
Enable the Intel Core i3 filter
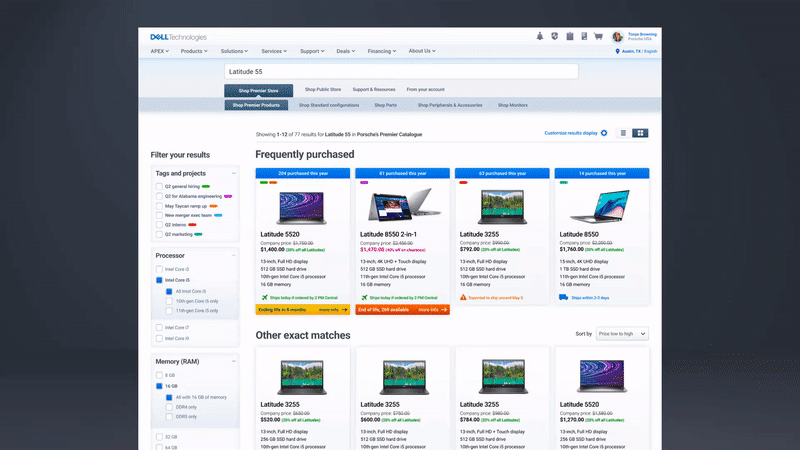pyautogui.click(x=159, y=269)
